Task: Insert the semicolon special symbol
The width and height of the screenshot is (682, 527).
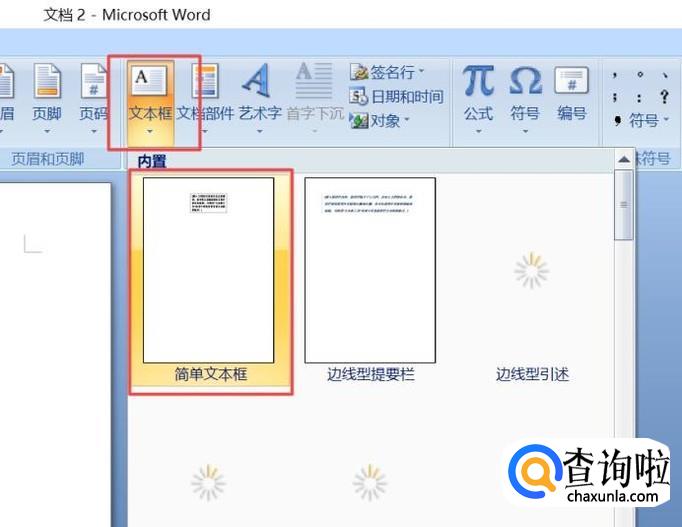Action: (x=615, y=97)
